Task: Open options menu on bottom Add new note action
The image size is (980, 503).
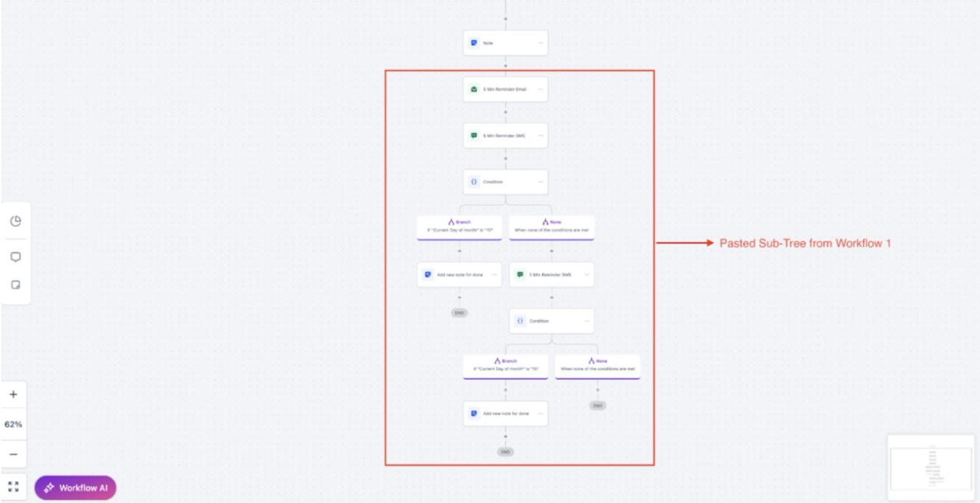Action: (x=540, y=414)
